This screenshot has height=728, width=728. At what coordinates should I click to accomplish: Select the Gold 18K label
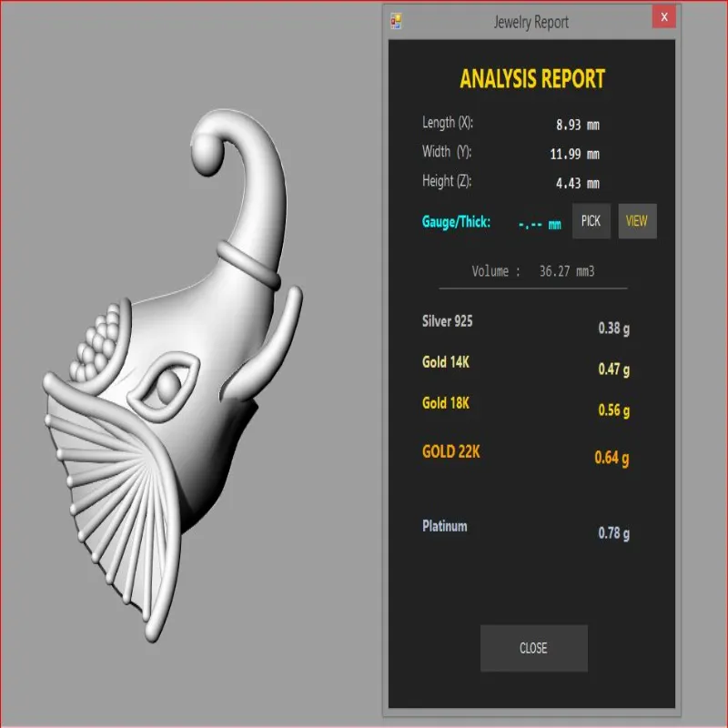445,402
